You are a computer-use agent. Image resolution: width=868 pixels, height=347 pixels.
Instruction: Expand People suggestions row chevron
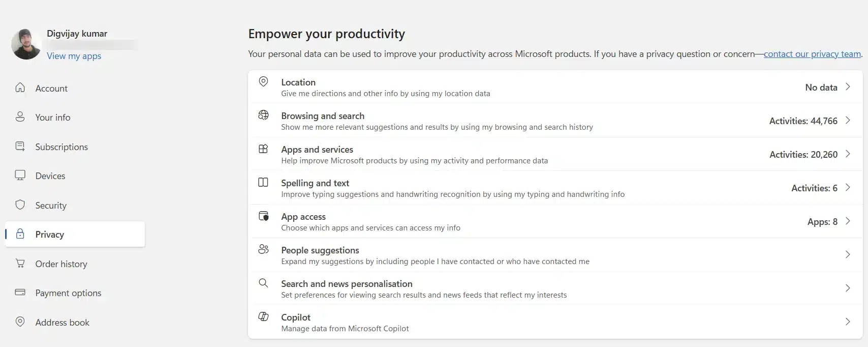pyautogui.click(x=848, y=254)
